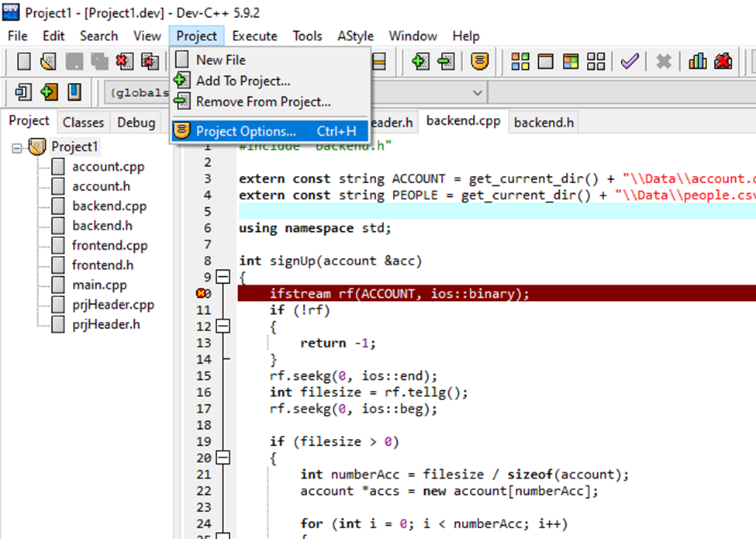Image resolution: width=756 pixels, height=539 pixels.
Task: Collapse the code fold at line 9
Action: [x=223, y=277]
